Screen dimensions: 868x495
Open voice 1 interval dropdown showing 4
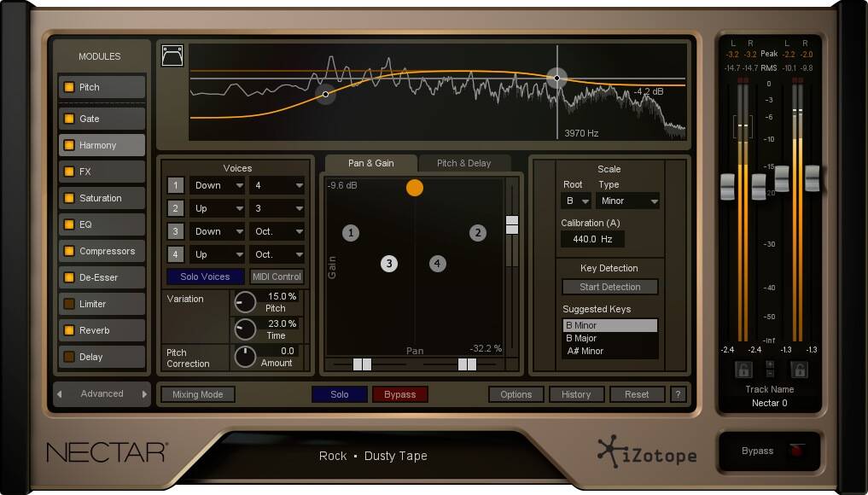coord(277,185)
